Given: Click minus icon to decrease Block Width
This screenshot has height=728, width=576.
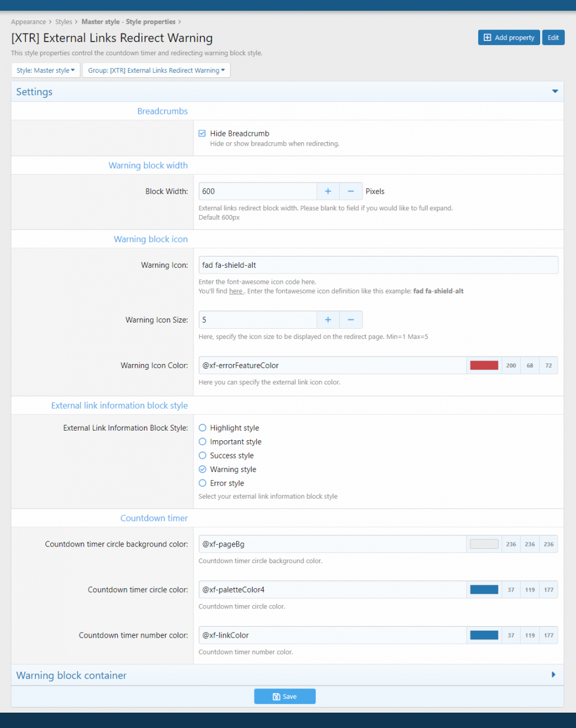Looking at the screenshot, I should pos(351,192).
